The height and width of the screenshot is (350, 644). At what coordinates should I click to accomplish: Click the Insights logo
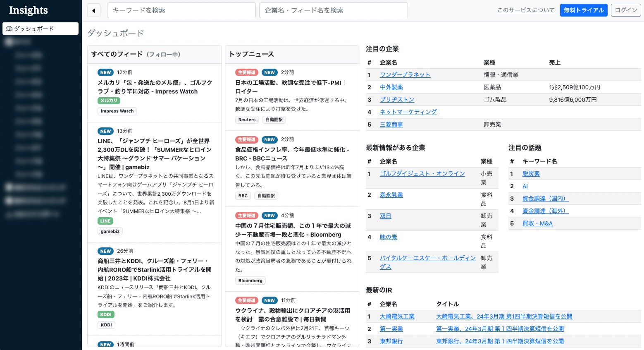pyautogui.click(x=28, y=10)
